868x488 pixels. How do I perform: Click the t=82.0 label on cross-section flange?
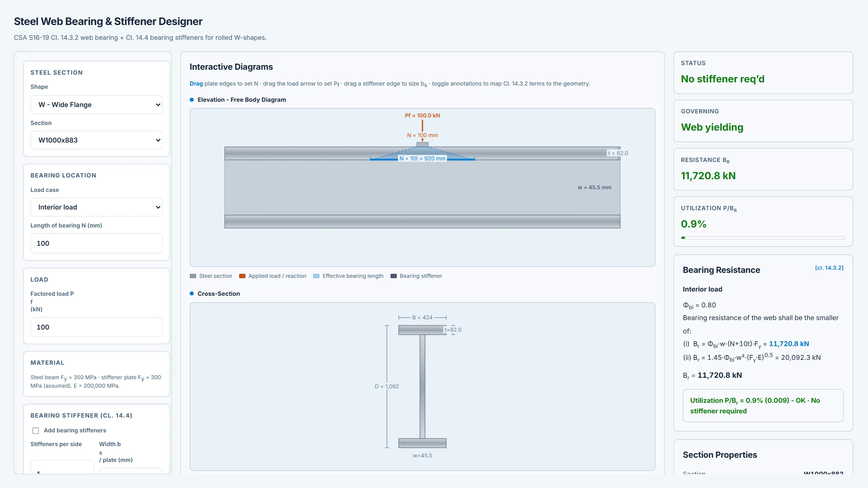pyautogui.click(x=453, y=330)
